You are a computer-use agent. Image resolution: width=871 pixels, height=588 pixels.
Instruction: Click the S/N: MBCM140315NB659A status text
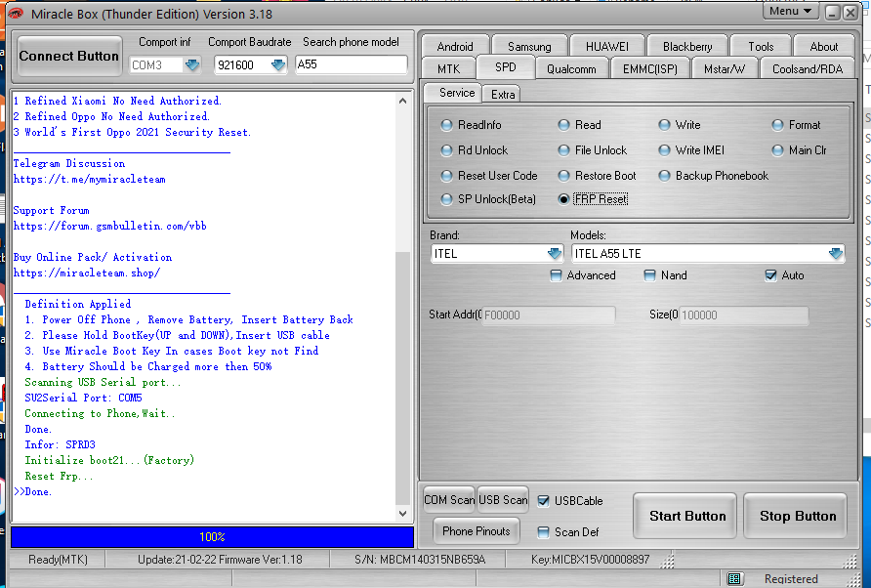coord(420,560)
